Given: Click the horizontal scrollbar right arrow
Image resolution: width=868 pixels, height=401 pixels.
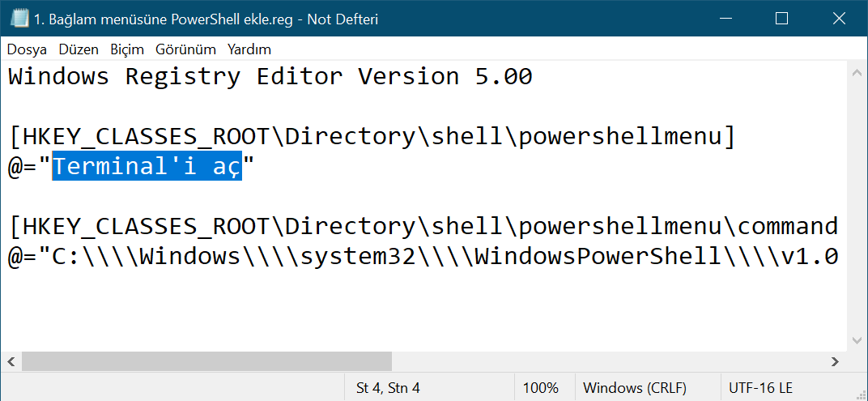Looking at the screenshot, I should (835, 361).
